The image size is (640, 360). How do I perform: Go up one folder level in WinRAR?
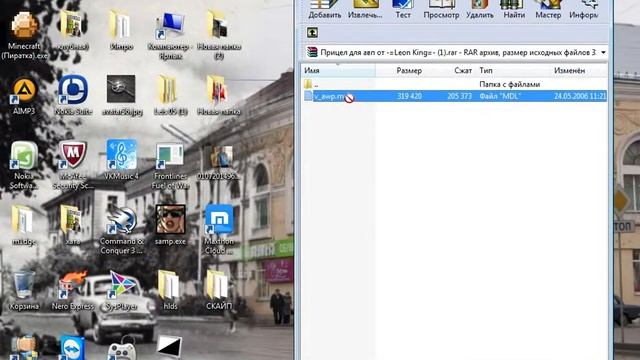click(312, 32)
